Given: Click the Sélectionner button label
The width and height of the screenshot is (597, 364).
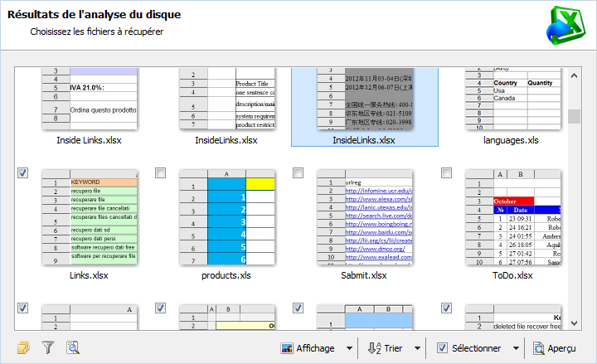Looking at the screenshot, I should coord(476,348).
